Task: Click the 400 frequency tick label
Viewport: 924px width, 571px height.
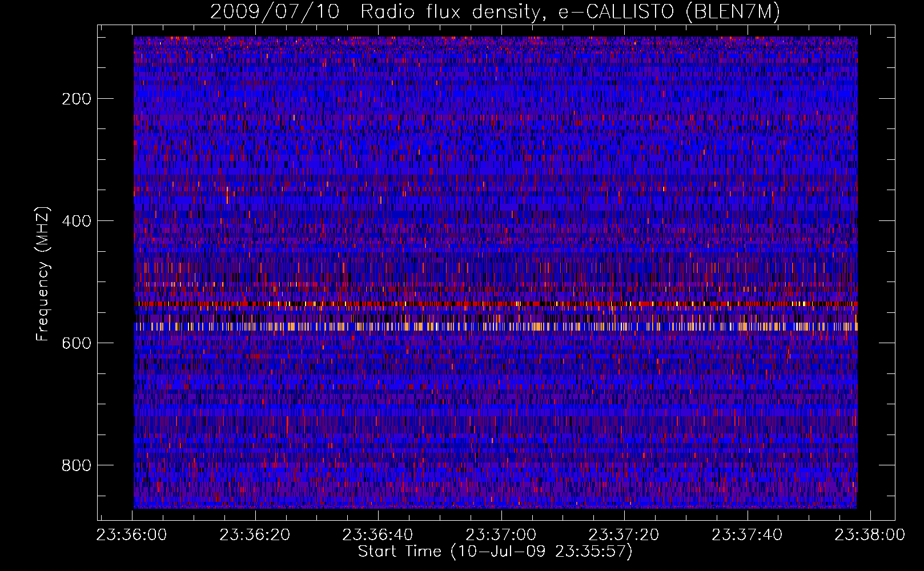Action: pos(77,221)
